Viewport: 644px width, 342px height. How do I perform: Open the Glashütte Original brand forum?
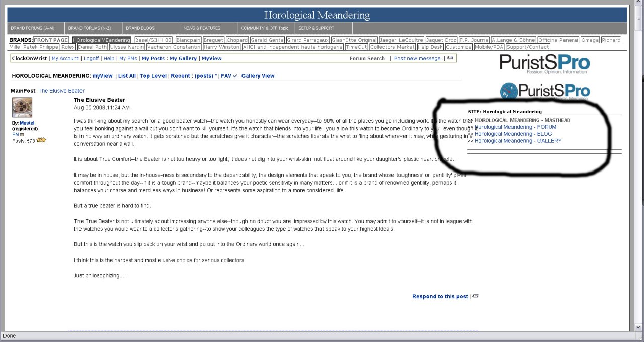click(354, 40)
